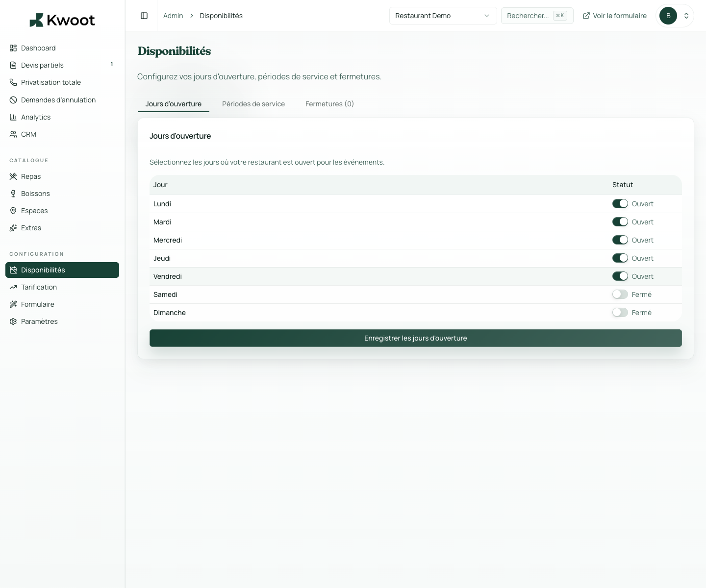Screen dimensions: 706x588
Task: Open Dashboard in the sidebar
Action: (62, 48)
